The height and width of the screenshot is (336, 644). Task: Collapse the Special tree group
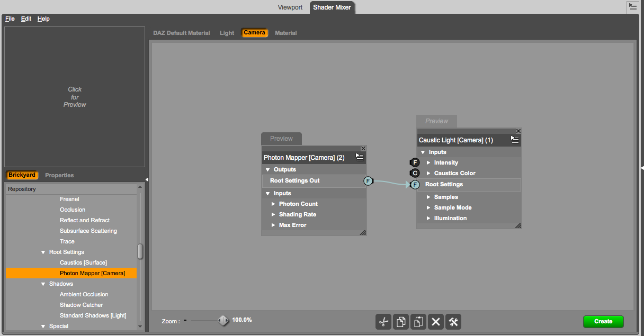[43, 326]
